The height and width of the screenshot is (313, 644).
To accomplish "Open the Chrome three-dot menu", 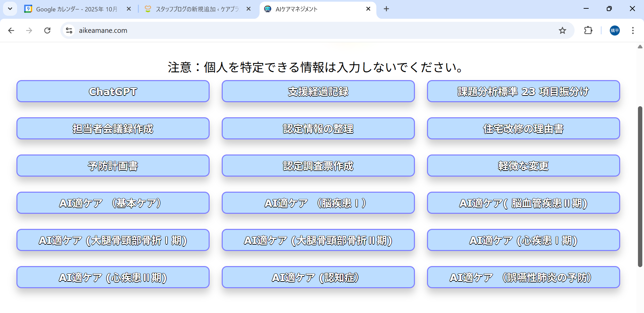I will (x=633, y=30).
